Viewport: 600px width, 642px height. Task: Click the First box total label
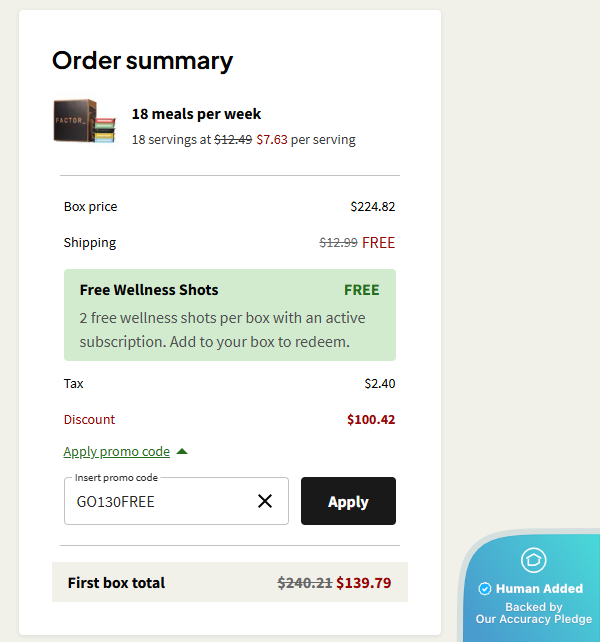click(x=116, y=583)
